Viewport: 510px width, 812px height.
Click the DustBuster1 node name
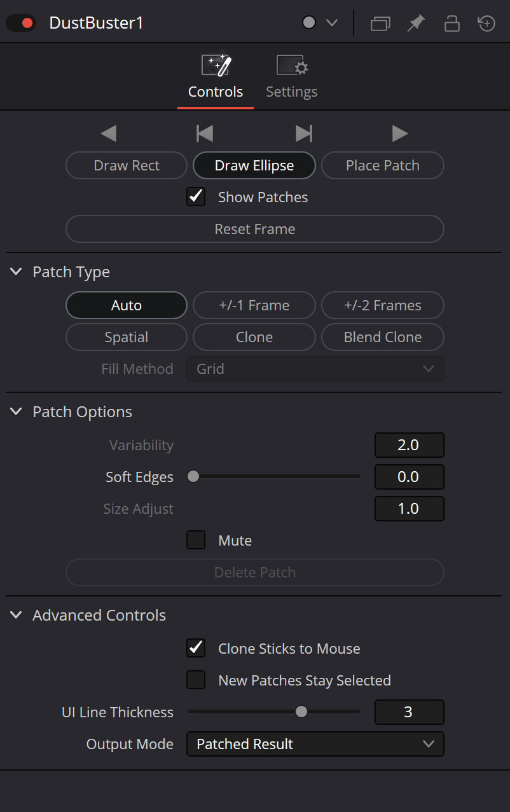(97, 24)
